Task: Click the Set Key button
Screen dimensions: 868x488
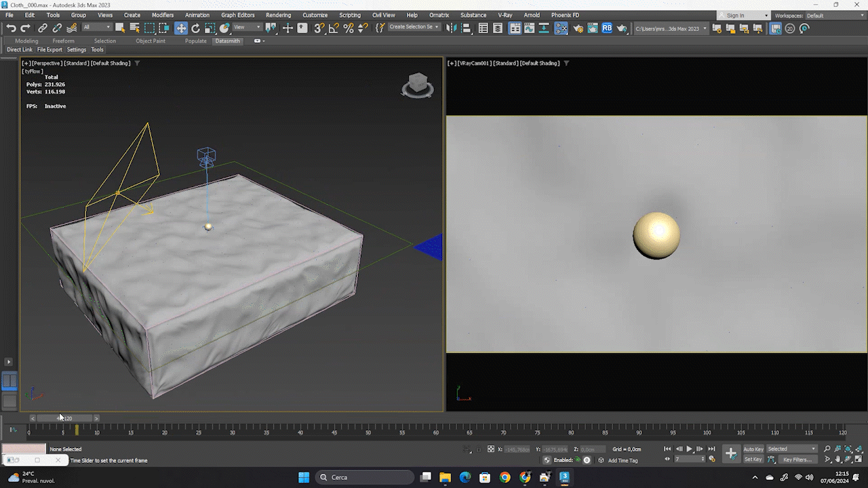Action: pos(753,460)
